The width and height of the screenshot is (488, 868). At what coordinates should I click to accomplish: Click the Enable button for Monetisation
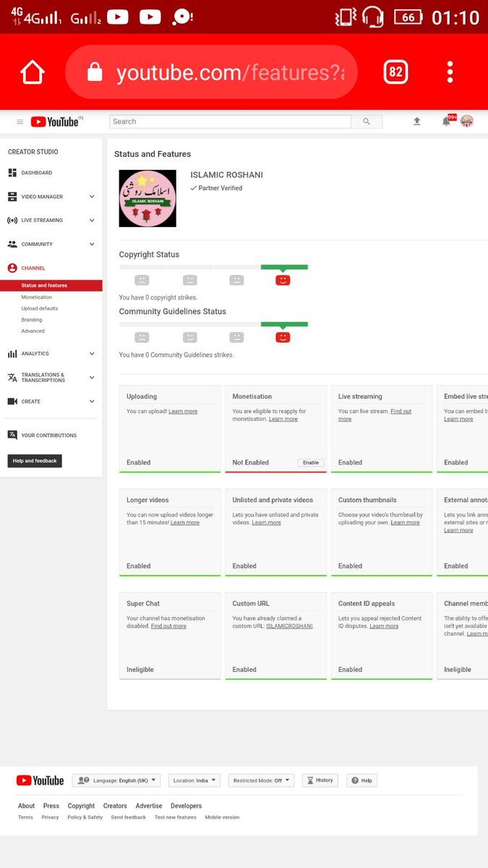[x=311, y=462]
